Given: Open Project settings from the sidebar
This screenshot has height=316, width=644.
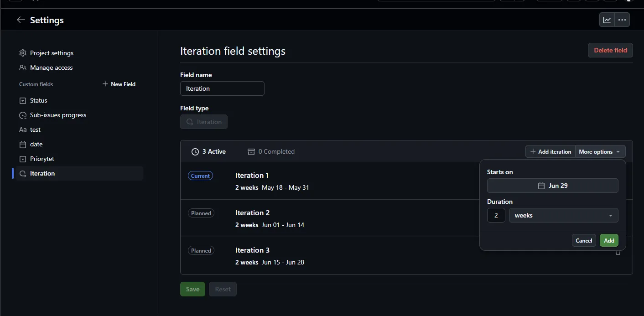Looking at the screenshot, I should (52, 53).
